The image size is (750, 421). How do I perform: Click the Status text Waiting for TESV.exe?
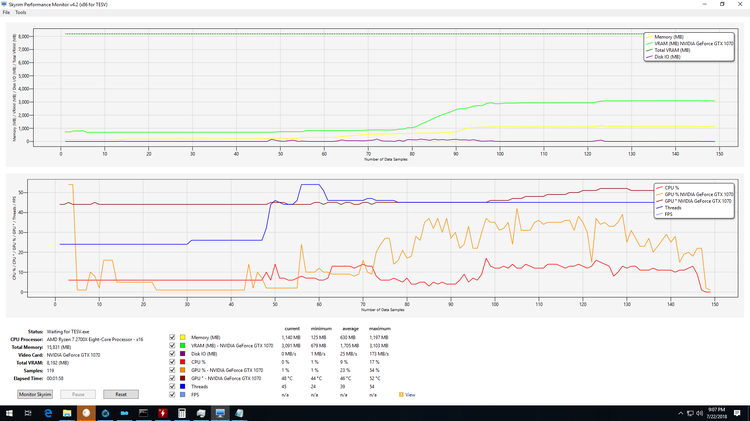coord(68,332)
